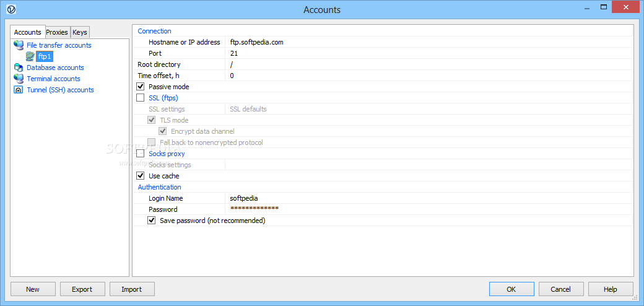The image size is (644, 306).
Task: Click the Database accounts icon
Action: pyautogui.click(x=19, y=68)
